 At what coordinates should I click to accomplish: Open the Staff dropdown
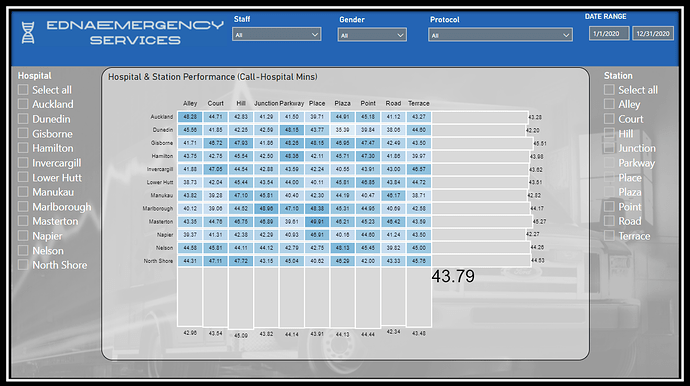pyautogui.click(x=276, y=34)
